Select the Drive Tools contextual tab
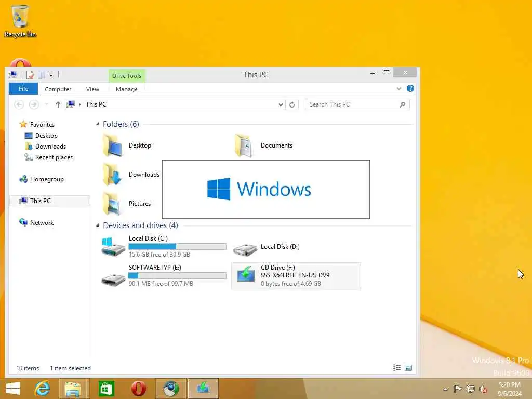 [127, 76]
